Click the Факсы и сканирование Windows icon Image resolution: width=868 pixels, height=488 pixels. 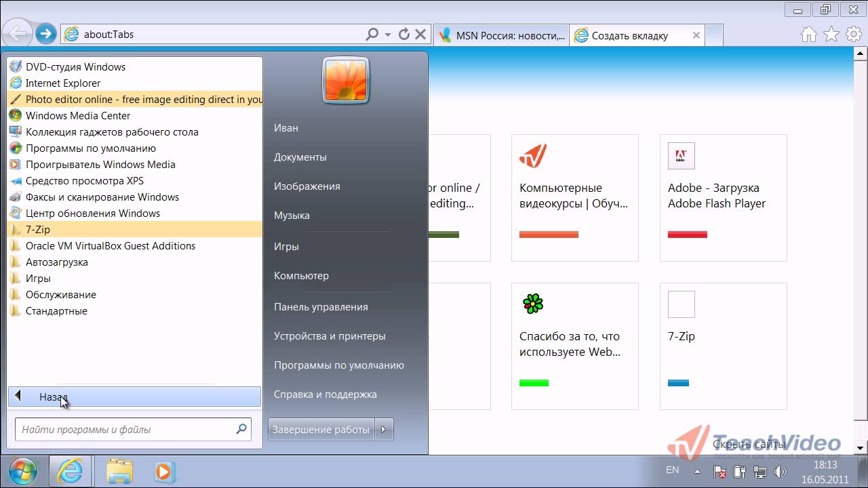coord(16,197)
